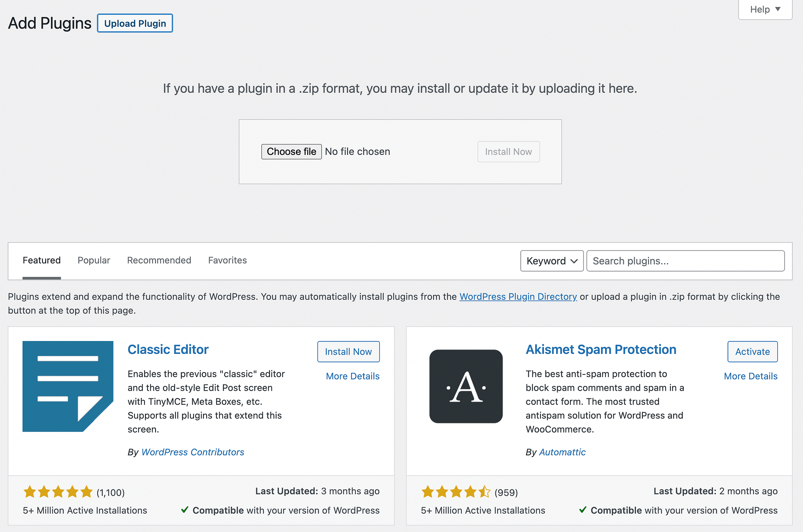This screenshot has height=532, width=803.
Task: Open the WordPress Plugin Directory link
Action: click(x=518, y=296)
